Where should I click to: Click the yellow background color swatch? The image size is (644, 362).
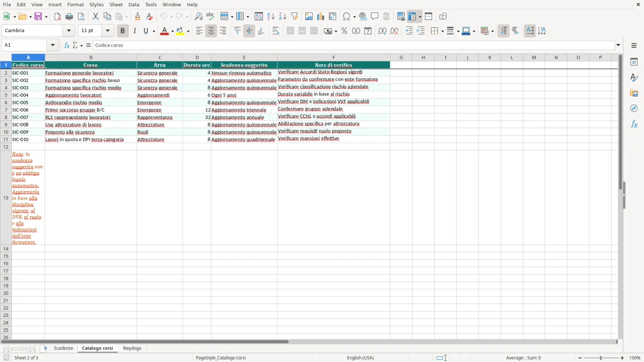pos(180,31)
